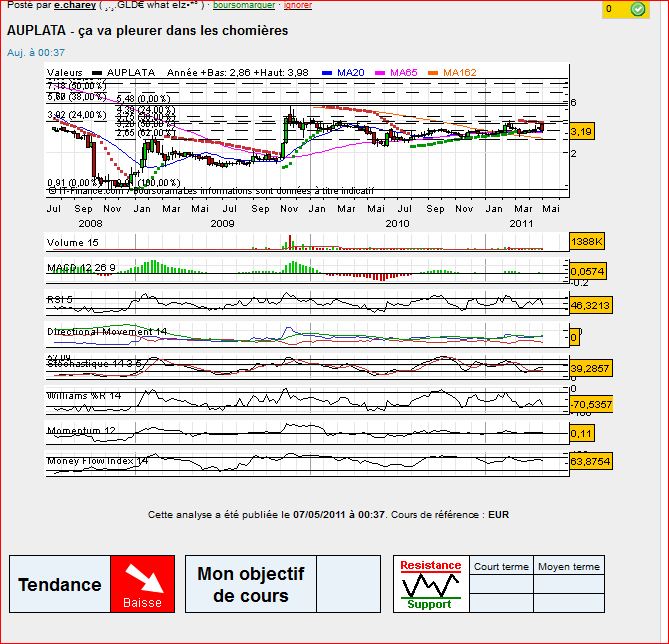Click the green checkmark vote icon
Screen dimensions: 669x644
(x=638, y=9)
